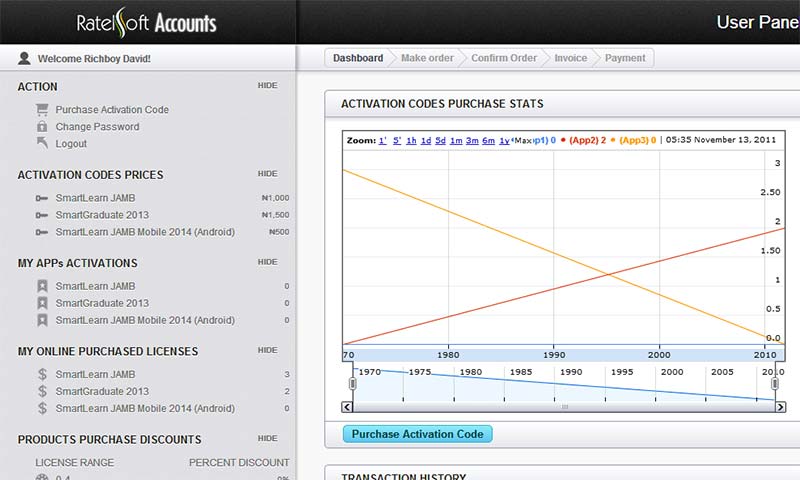Hide the Action section
This screenshot has height=480, width=800.
click(x=267, y=86)
